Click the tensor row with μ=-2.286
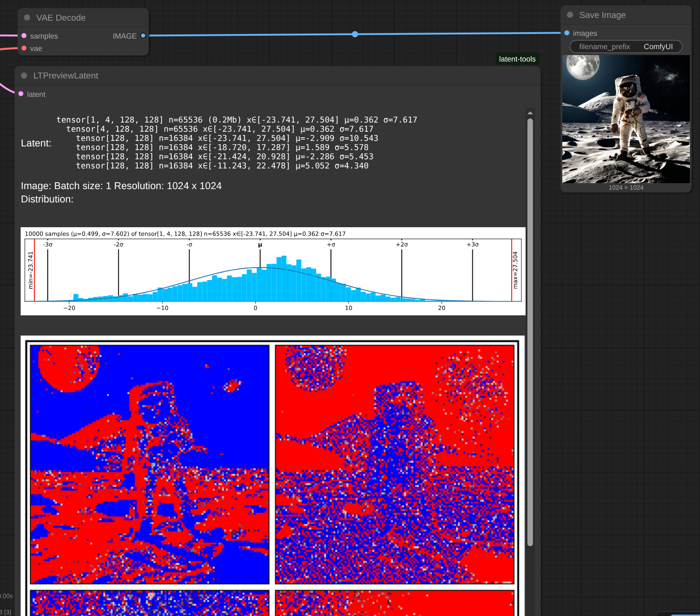 (225, 157)
